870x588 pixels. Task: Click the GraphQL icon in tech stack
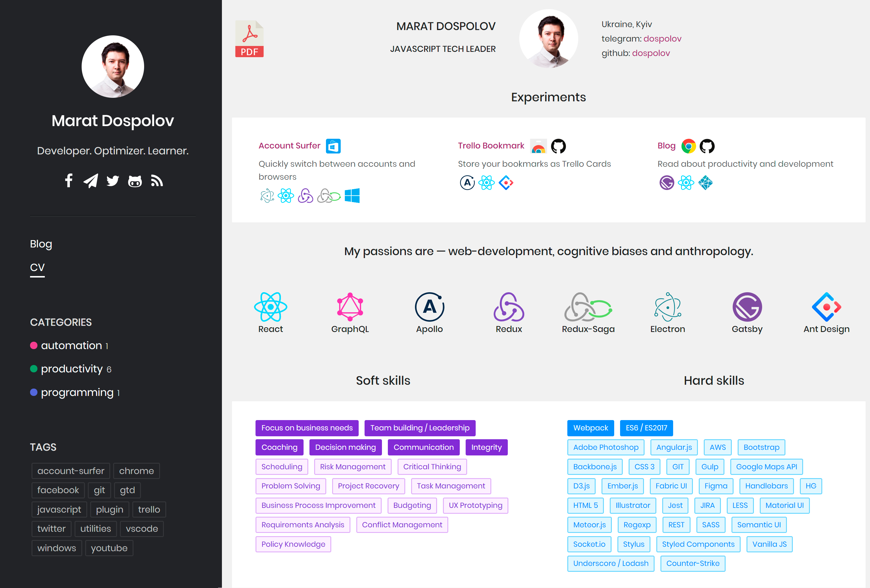click(x=350, y=306)
